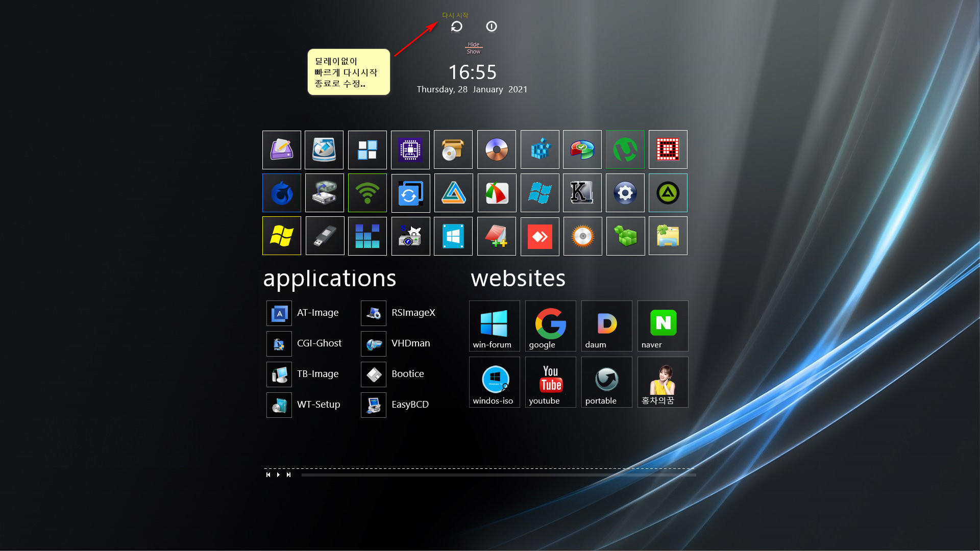Launch the UltraISO disc icon
Image resolution: width=980 pixels, height=551 pixels.
point(497,150)
